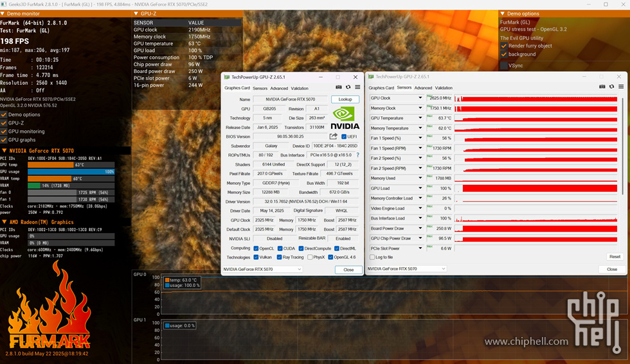Switch to Sensors tab in left GPU-Z window
The image size is (630, 364).
[x=260, y=89]
